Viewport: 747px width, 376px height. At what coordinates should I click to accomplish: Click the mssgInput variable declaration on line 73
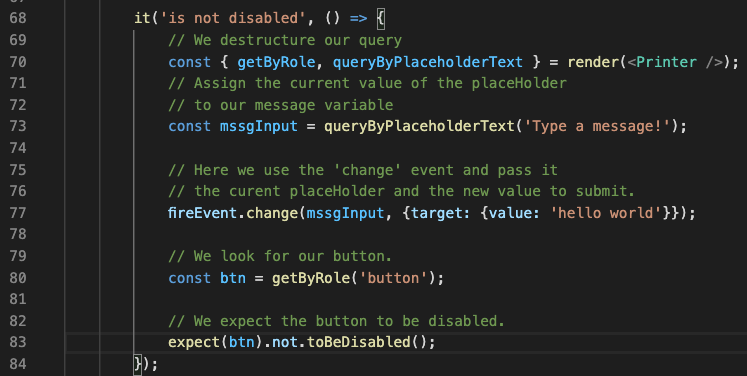(x=259, y=126)
